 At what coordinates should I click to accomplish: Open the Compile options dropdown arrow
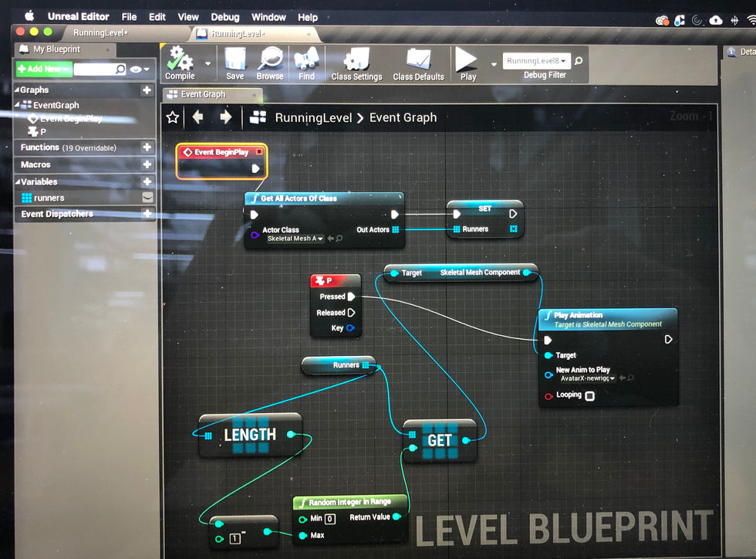(208, 63)
